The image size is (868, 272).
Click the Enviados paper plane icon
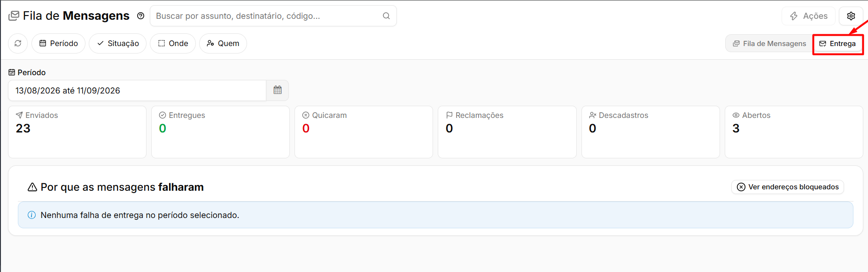(x=19, y=115)
